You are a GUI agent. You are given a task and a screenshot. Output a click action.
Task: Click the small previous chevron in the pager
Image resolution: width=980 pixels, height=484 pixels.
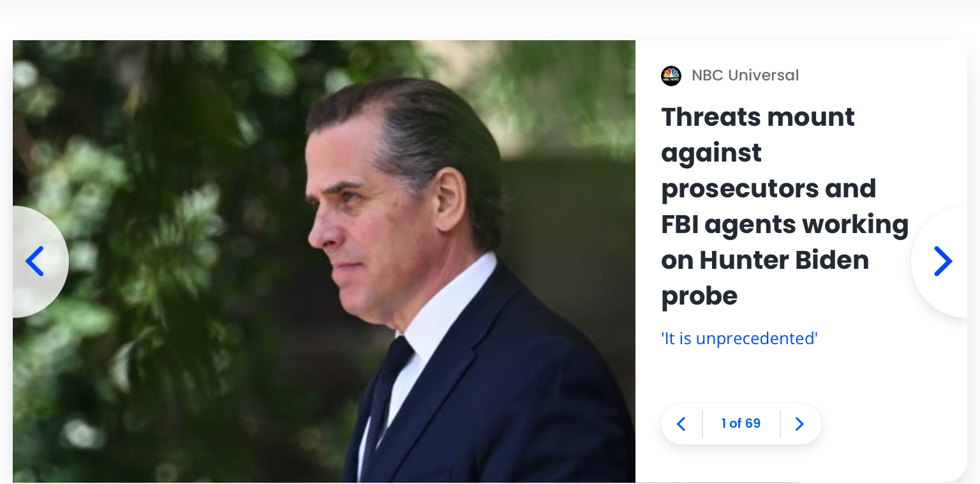coord(681,424)
